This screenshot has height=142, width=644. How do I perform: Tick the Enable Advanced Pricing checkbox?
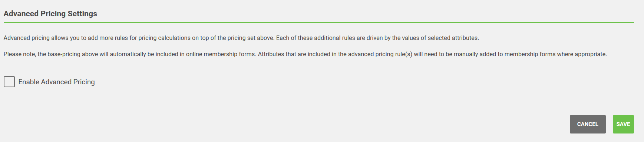pyautogui.click(x=9, y=82)
